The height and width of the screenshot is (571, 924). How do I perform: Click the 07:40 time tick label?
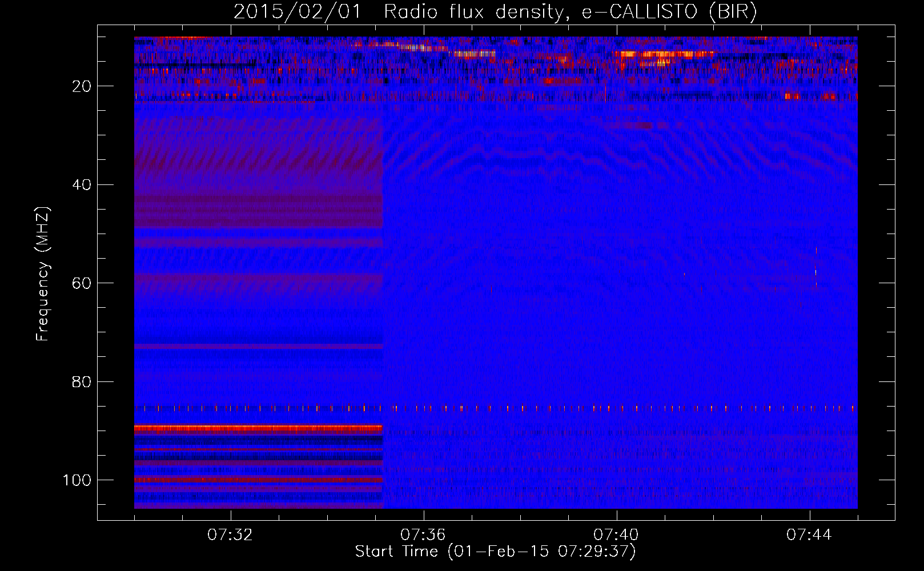pyautogui.click(x=616, y=535)
